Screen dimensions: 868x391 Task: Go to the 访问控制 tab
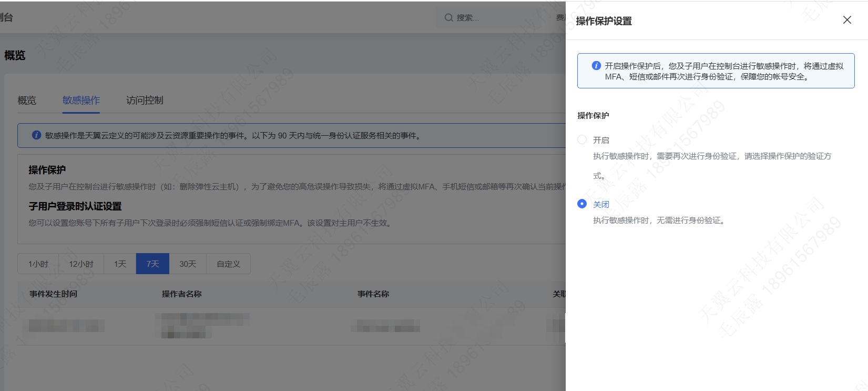(x=145, y=100)
